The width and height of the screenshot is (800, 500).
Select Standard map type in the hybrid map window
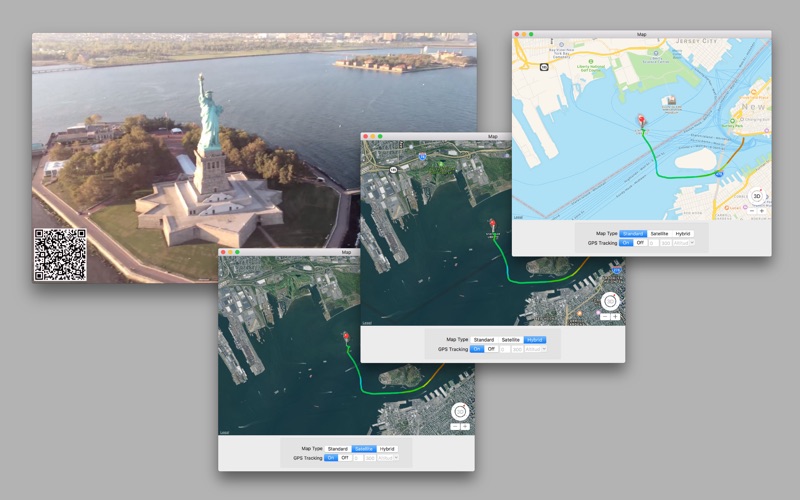click(x=484, y=340)
